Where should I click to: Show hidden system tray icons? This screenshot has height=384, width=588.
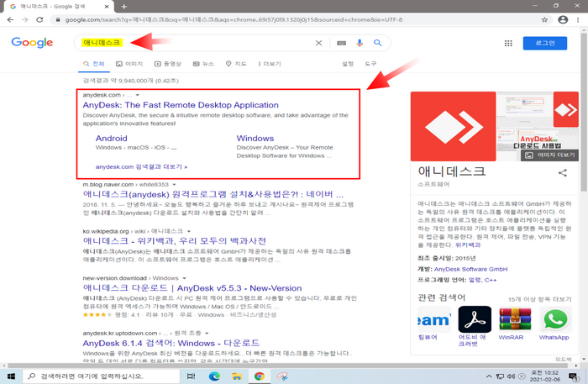[489, 376]
